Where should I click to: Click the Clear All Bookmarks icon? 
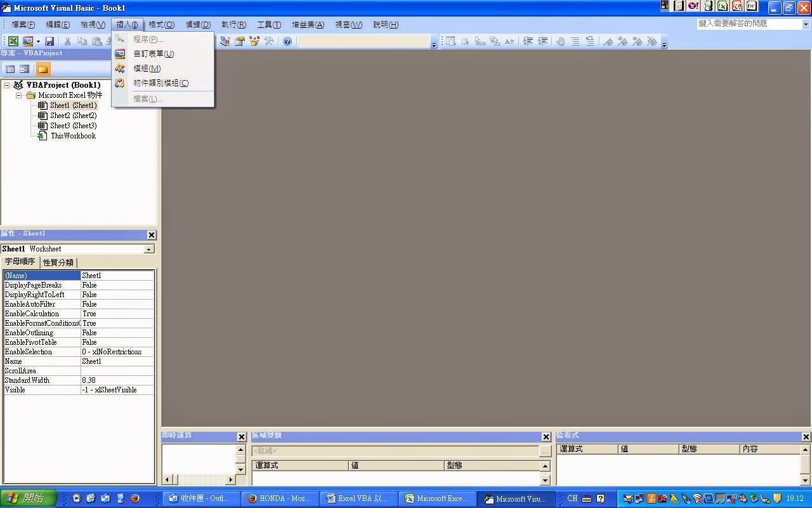click(x=652, y=41)
